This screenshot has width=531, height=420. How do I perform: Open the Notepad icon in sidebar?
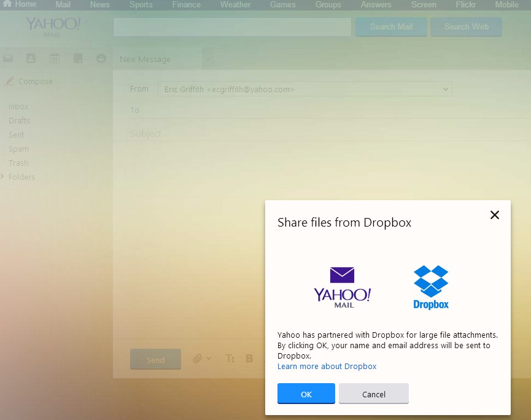click(x=78, y=58)
